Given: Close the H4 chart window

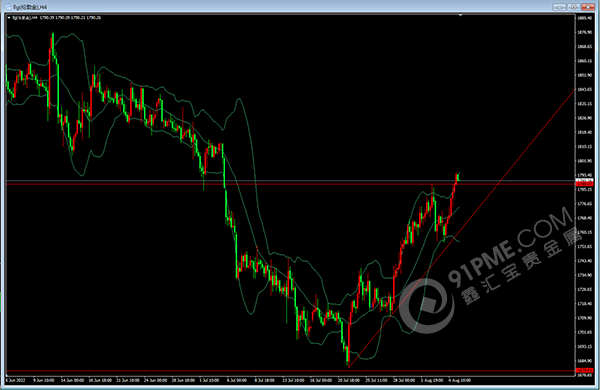Looking at the screenshot, I should click(588, 7).
